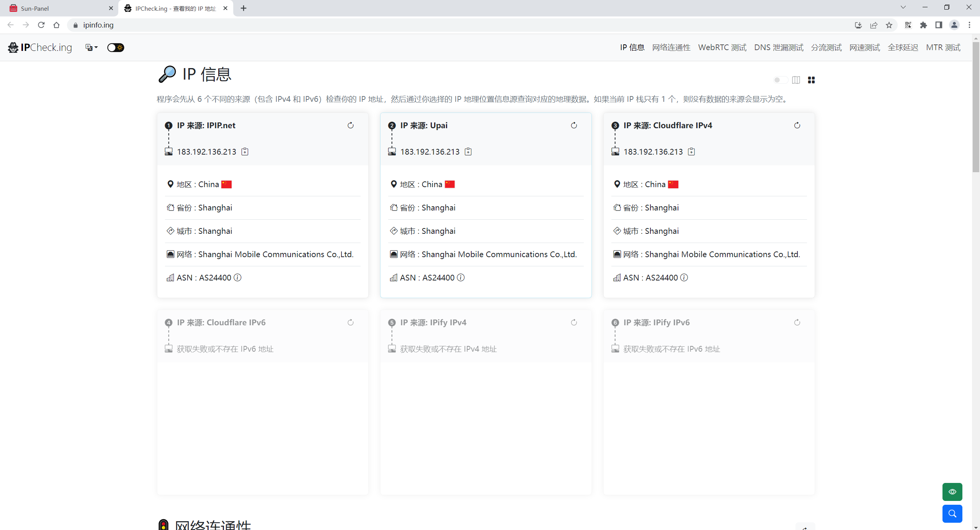Click the IP 来源: Cloudflare IPv6 title
Screen dimensions: 980x530
[x=221, y=323]
